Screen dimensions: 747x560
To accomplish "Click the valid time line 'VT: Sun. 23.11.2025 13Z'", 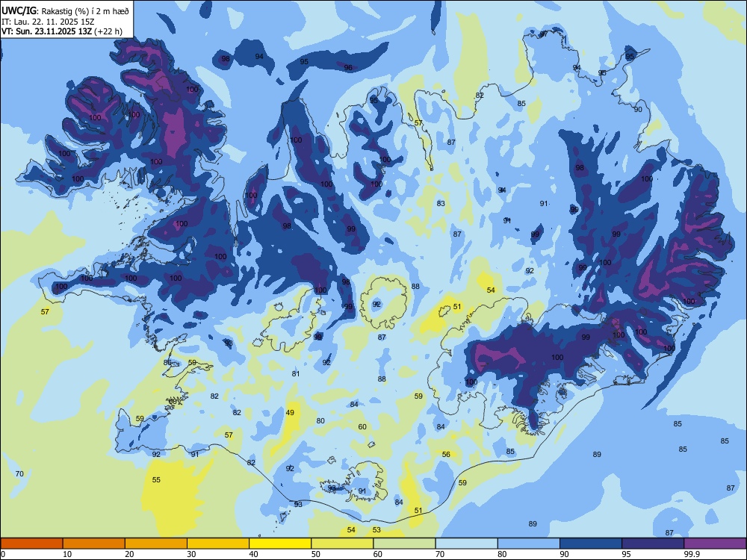I will pos(47,31).
